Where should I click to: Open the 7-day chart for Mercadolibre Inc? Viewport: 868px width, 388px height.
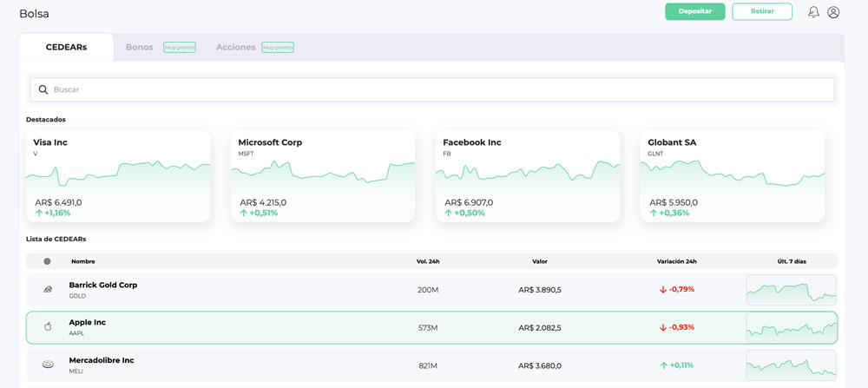tap(791, 365)
